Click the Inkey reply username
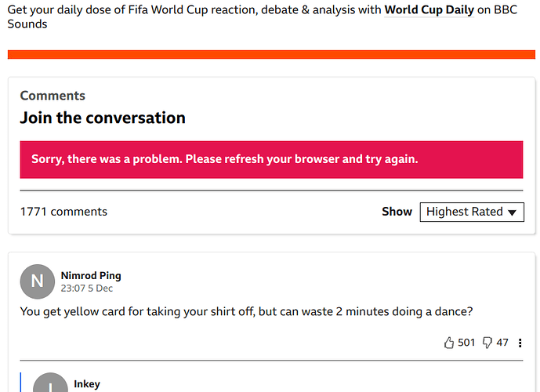 (x=87, y=383)
